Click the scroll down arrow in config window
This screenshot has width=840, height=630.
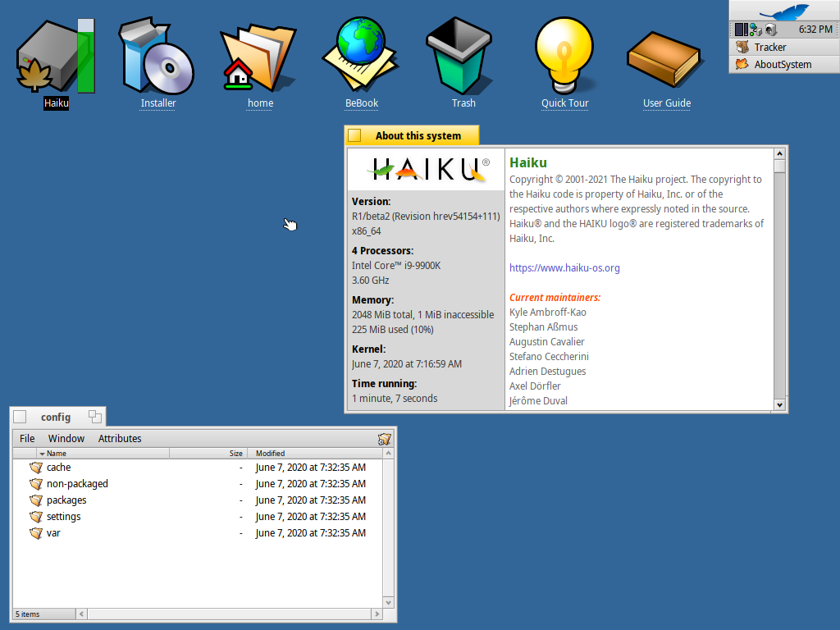coord(389,603)
